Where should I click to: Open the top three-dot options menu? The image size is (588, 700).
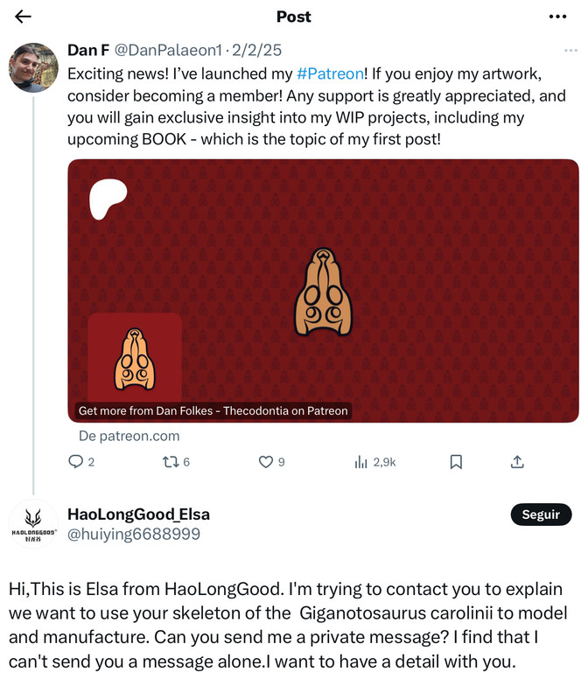coord(557,17)
